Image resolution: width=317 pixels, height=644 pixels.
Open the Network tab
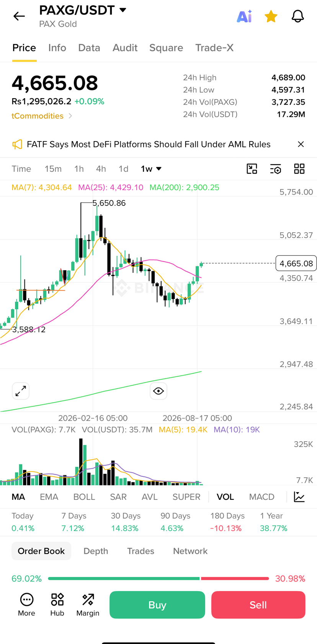coord(190,551)
